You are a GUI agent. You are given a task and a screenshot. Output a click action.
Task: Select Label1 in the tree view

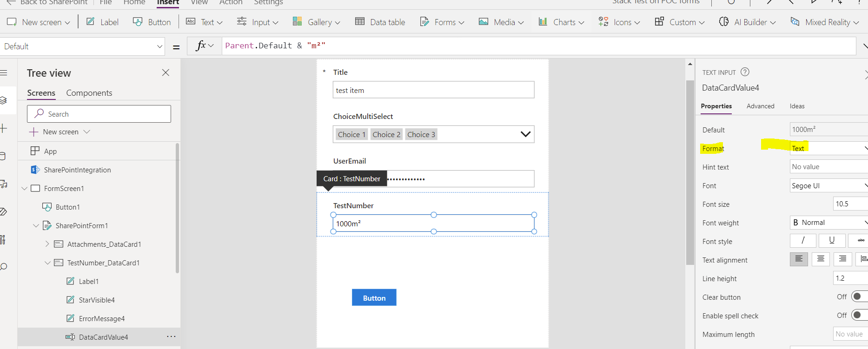coord(88,281)
